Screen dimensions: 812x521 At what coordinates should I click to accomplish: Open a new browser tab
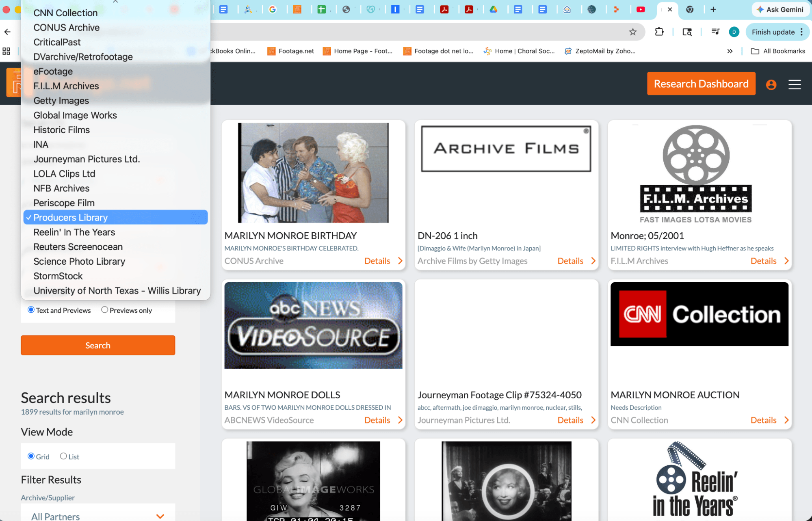coord(713,9)
